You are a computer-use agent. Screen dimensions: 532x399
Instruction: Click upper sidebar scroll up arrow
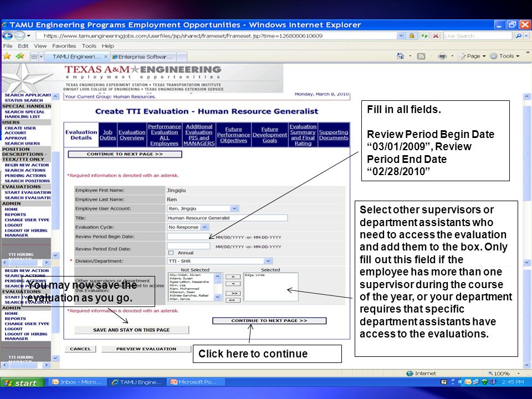(55, 96)
